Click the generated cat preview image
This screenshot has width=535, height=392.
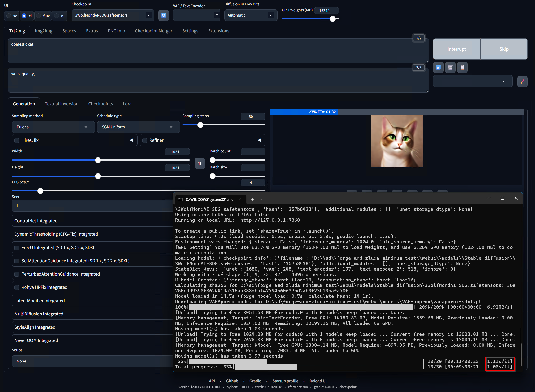(397, 141)
